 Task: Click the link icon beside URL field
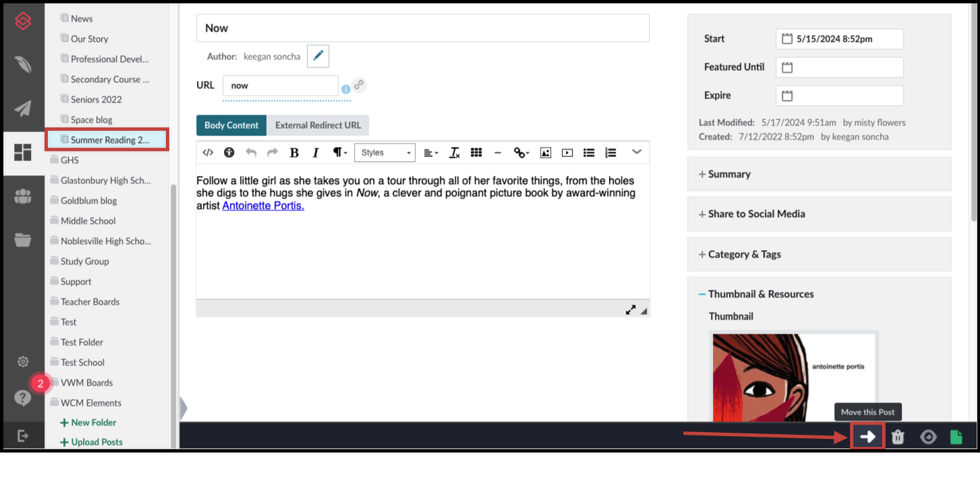pyautogui.click(x=359, y=85)
